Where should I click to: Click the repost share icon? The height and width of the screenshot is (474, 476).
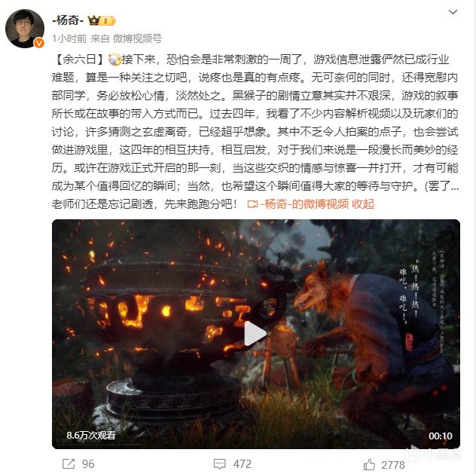[x=69, y=463]
